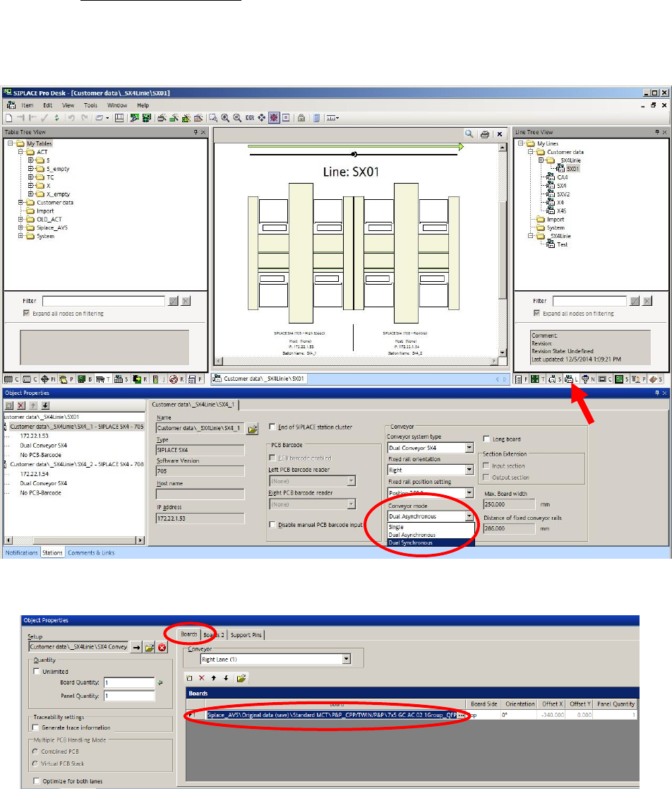Expand the OLD_ACT folder node

21,220
